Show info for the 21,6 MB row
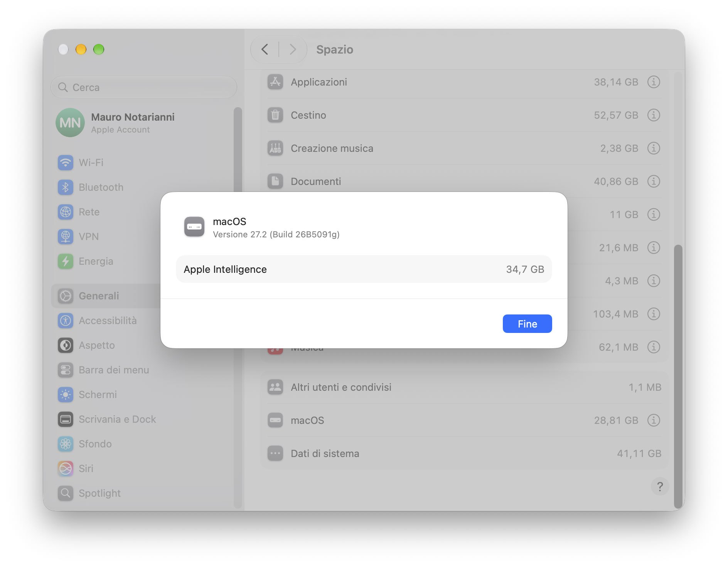The image size is (728, 568). (x=654, y=248)
